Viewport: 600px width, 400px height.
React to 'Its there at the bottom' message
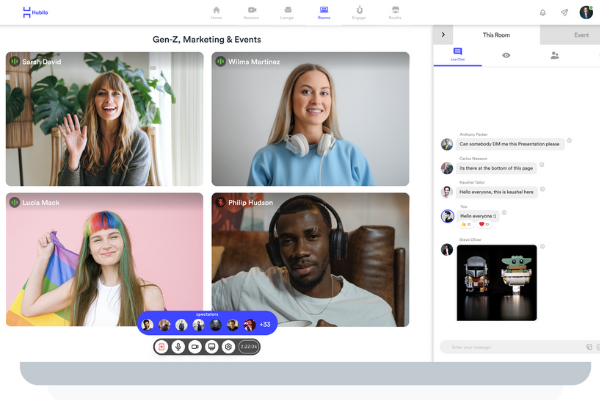tap(542, 165)
